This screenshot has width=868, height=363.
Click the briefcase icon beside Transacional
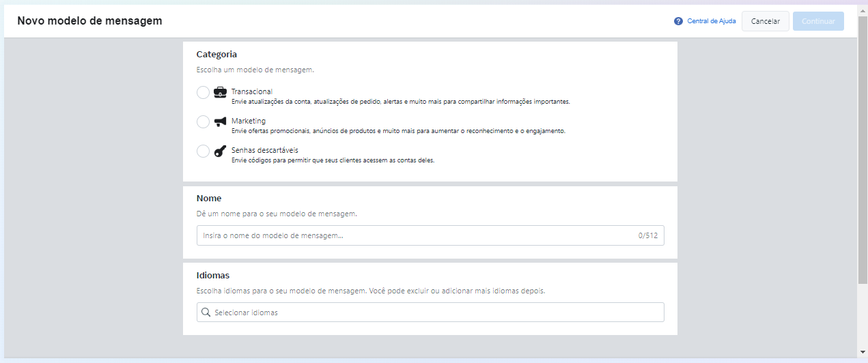(220, 92)
